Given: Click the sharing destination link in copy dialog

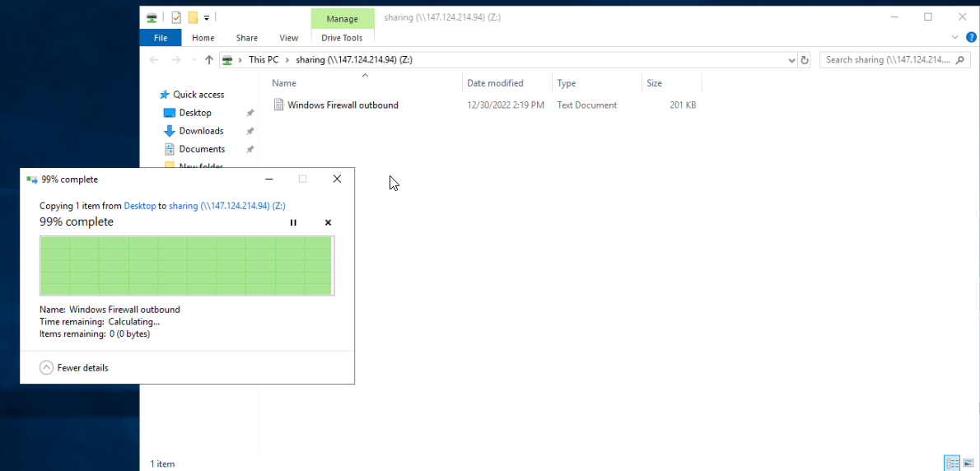Looking at the screenshot, I should coord(226,206).
